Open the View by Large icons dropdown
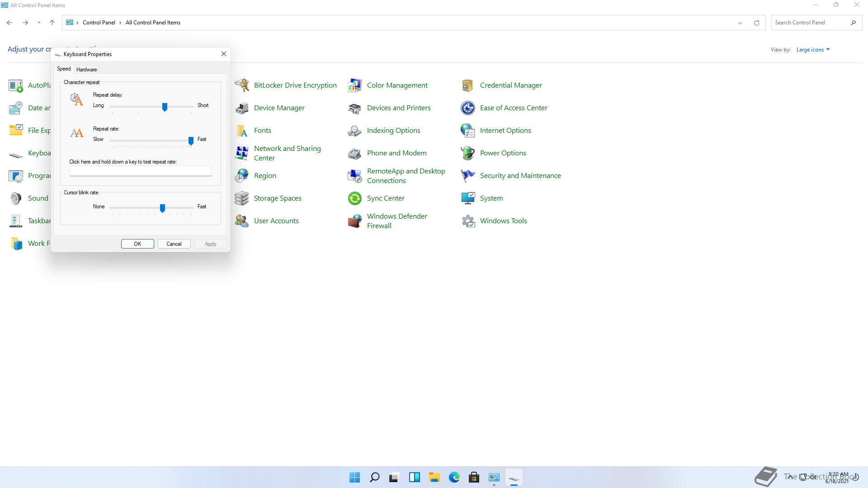The image size is (868, 488). click(x=813, y=50)
